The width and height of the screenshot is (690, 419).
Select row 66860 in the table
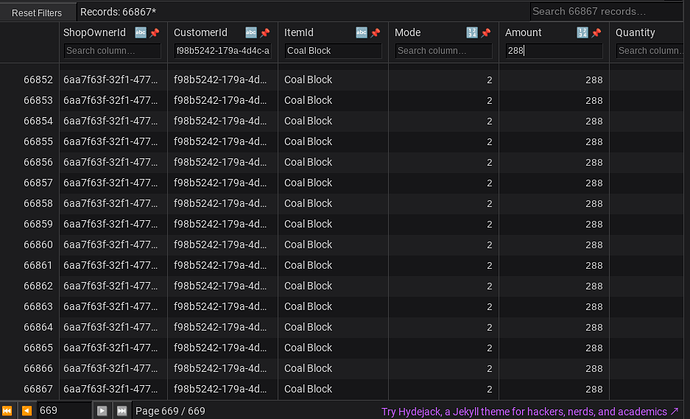(x=341, y=245)
